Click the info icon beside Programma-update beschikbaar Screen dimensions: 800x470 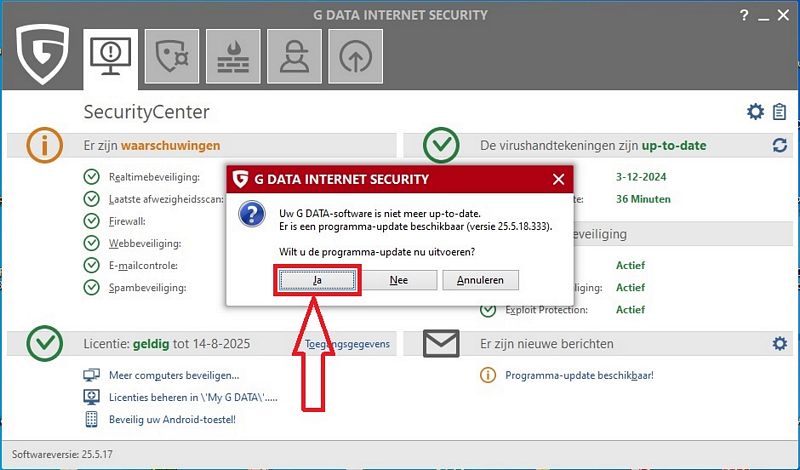488,376
